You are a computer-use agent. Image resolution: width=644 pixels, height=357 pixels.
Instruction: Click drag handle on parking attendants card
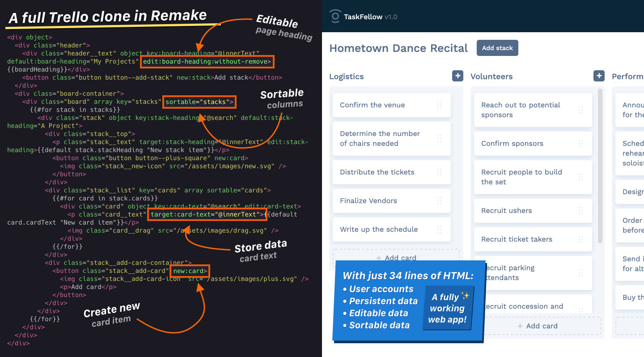(x=580, y=273)
